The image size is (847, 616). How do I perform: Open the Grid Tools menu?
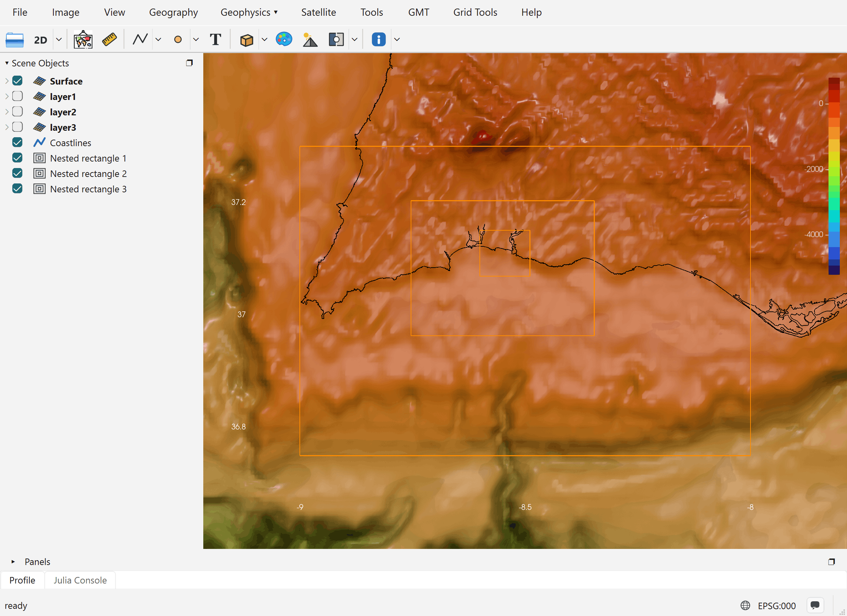(475, 12)
